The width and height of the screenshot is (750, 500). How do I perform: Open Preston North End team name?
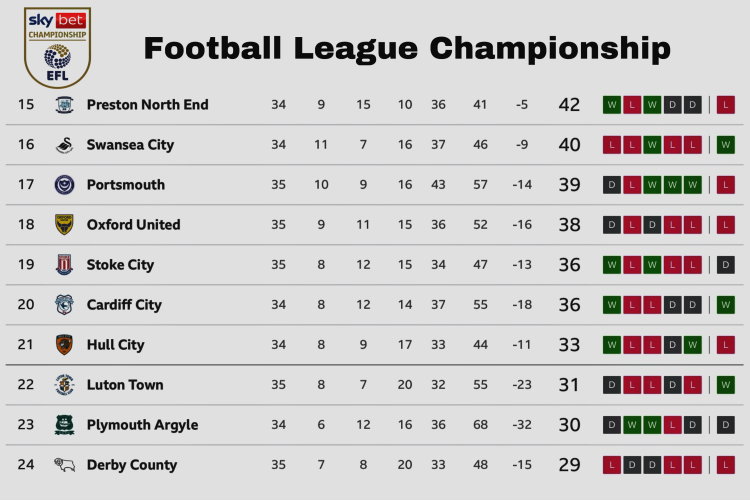[x=147, y=105]
